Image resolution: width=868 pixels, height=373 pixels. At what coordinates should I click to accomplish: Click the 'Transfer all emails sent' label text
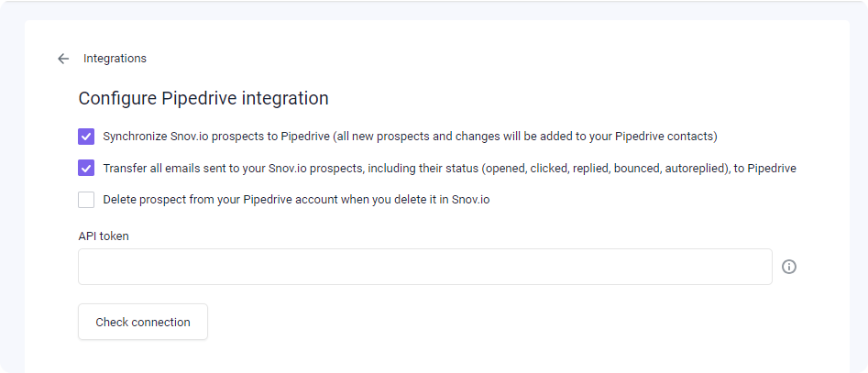point(449,169)
